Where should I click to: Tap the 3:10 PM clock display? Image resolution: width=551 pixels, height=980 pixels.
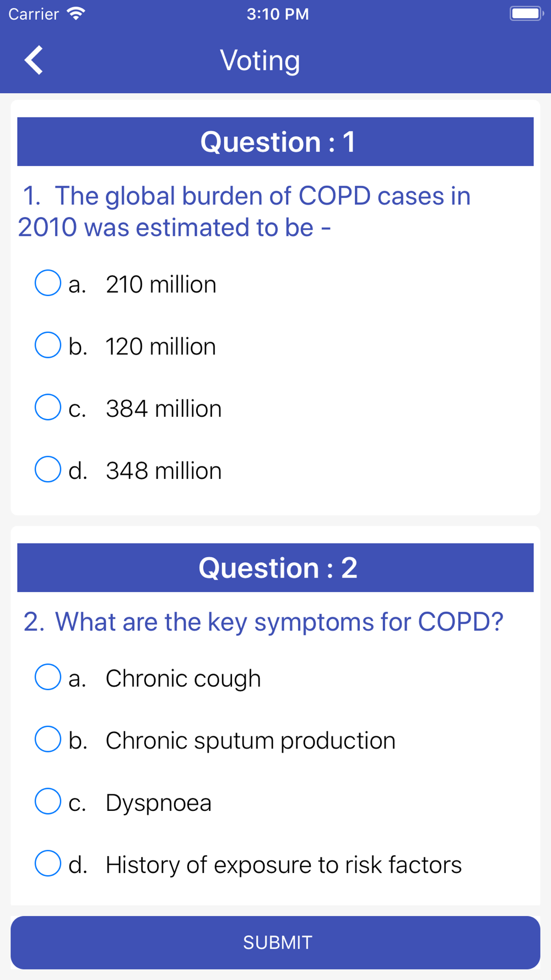pyautogui.click(x=278, y=14)
